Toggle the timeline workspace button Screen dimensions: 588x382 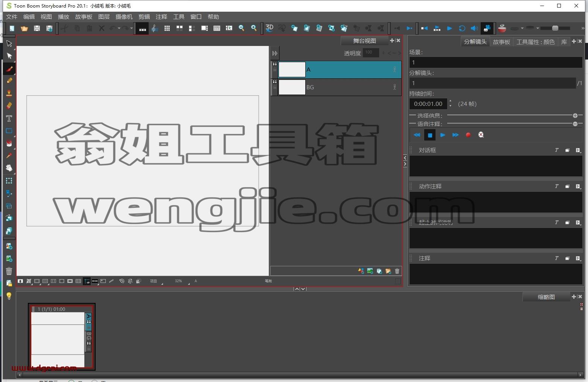coord(142,28)
